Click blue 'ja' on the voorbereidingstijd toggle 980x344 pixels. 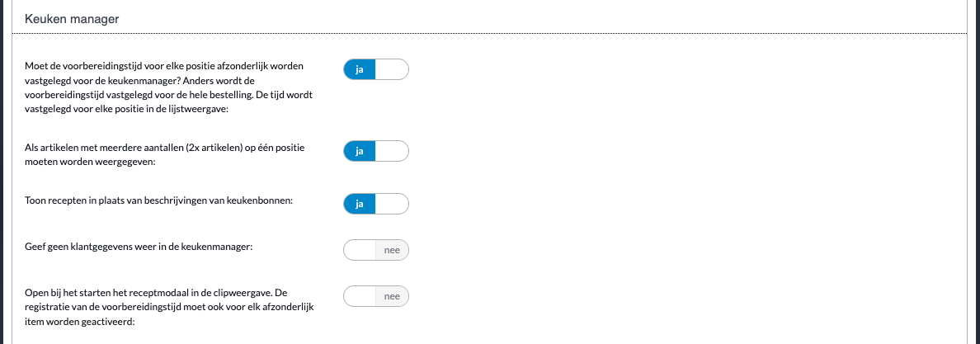coord(360,69)
